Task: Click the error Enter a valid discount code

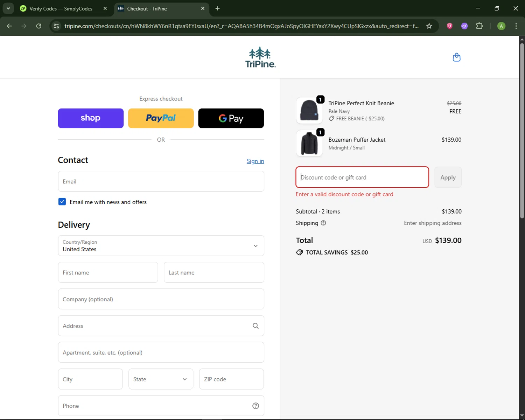Action: 344,194
